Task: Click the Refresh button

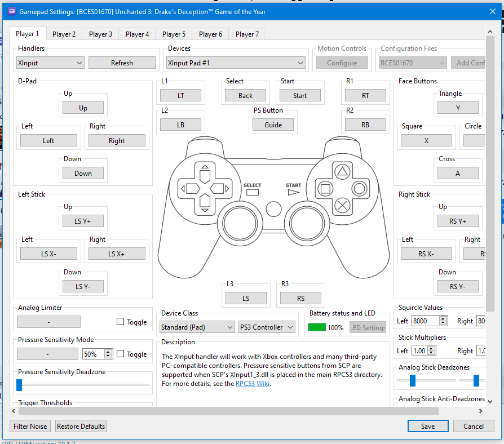Action: 122,63
